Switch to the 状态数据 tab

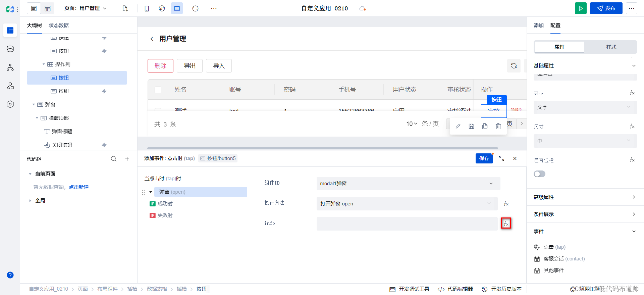tap(59, 26)
